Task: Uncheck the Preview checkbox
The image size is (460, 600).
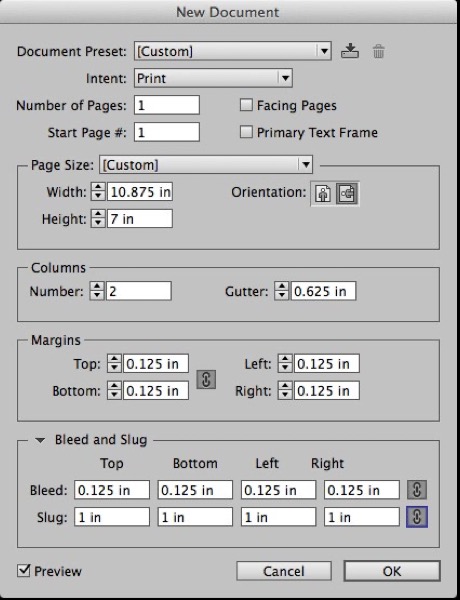Action: (x=24, y=571)
